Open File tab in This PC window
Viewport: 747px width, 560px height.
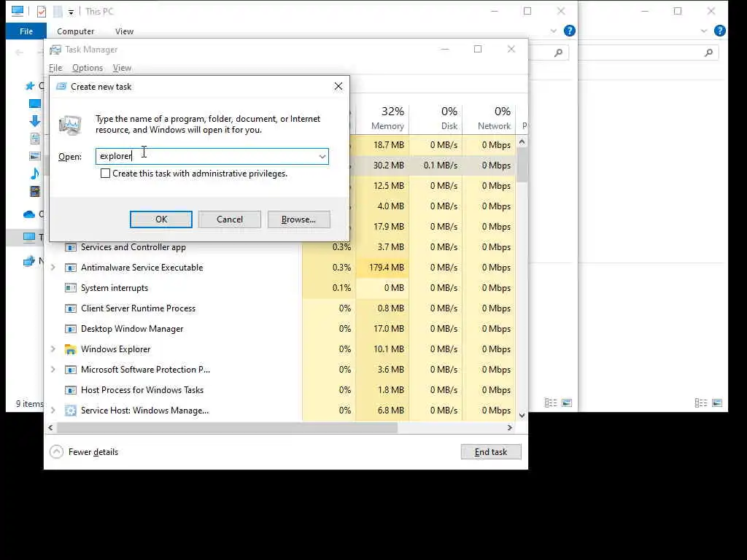(26, 31)
